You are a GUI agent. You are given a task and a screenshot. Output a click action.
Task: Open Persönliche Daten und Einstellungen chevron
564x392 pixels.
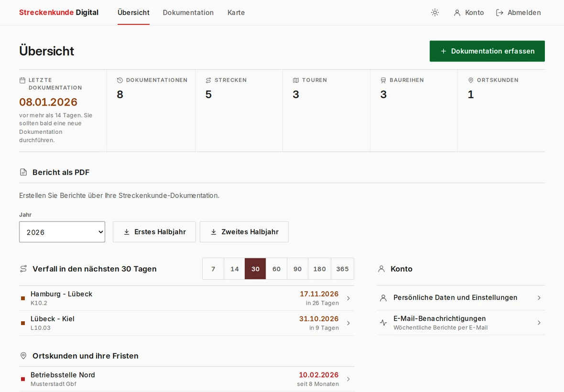click(x=539, y=298)
